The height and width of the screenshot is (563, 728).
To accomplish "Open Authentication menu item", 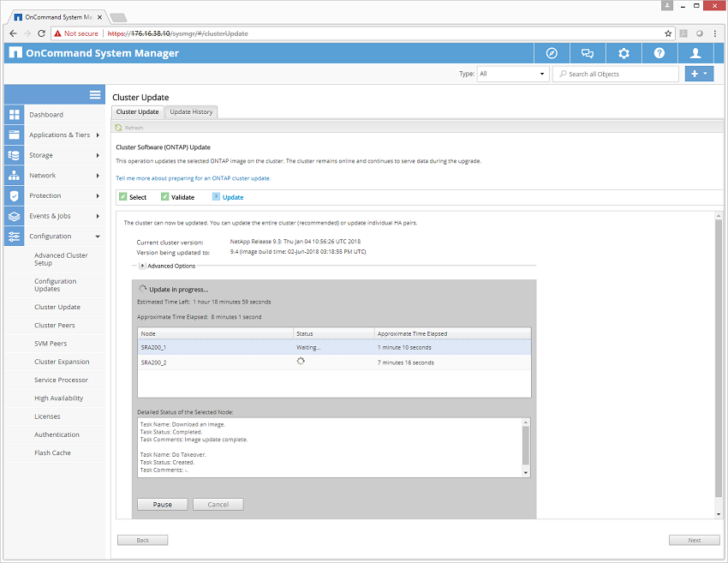I will (57, 434).
